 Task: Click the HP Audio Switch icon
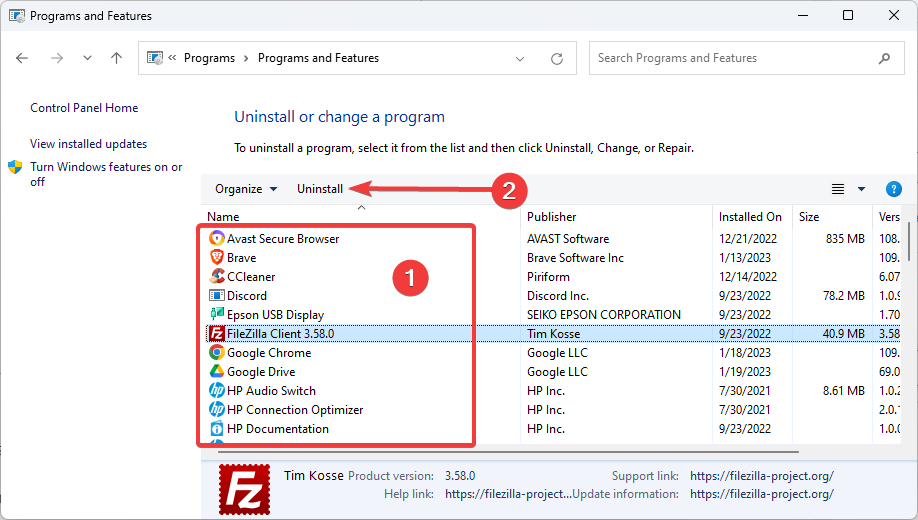[217, 390]
